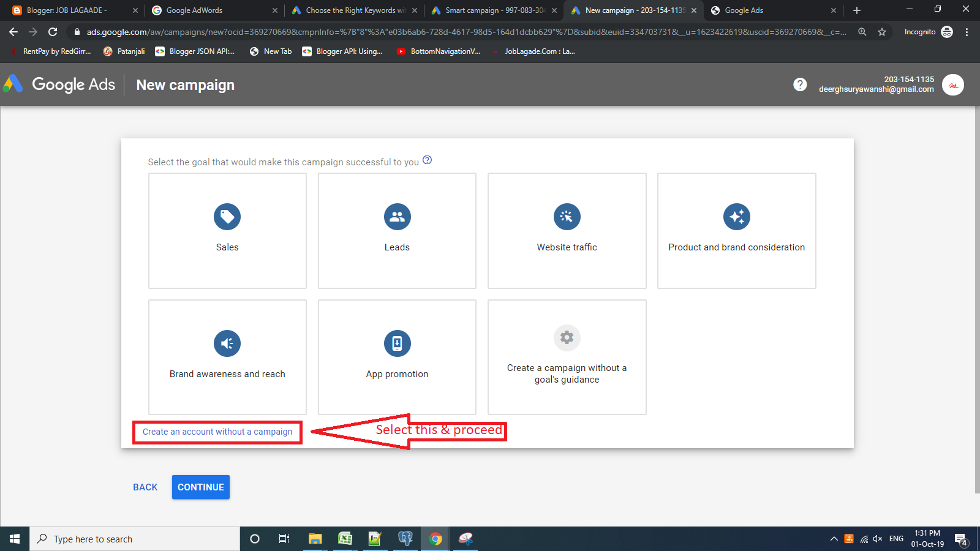Select the Sales goal tag icon

point(227,217)
